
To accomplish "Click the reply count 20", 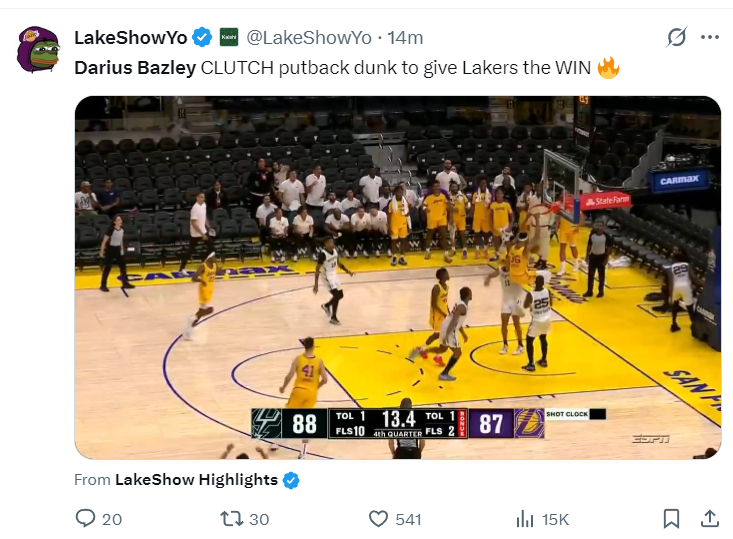I will (x=112, y=519).
